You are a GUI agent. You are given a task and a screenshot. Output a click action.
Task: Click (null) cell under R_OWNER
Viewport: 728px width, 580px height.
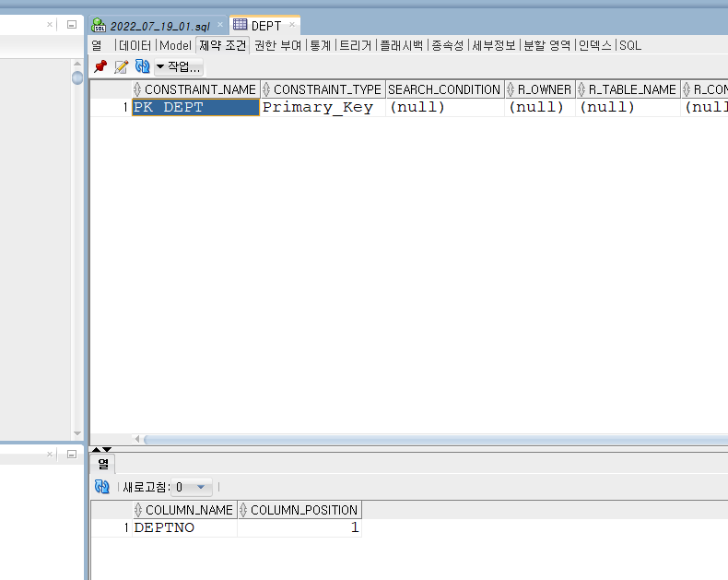pos(540,107)
